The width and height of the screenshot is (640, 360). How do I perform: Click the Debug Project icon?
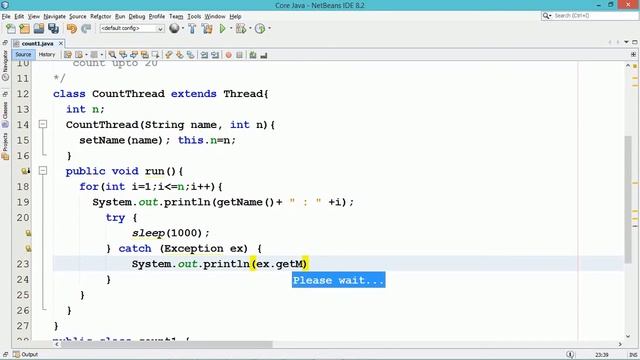click(x=240, y=29)
